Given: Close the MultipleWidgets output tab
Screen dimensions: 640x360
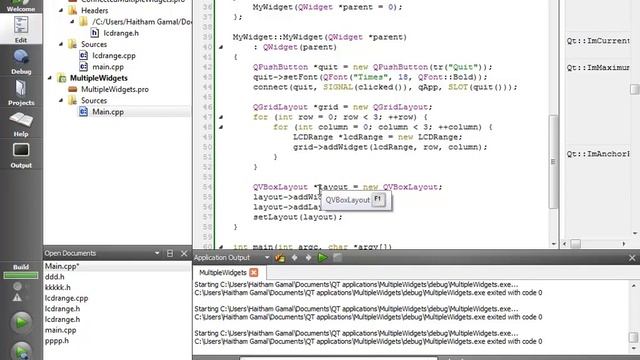Looking at the screenshot, I should (x=254, y=272).
